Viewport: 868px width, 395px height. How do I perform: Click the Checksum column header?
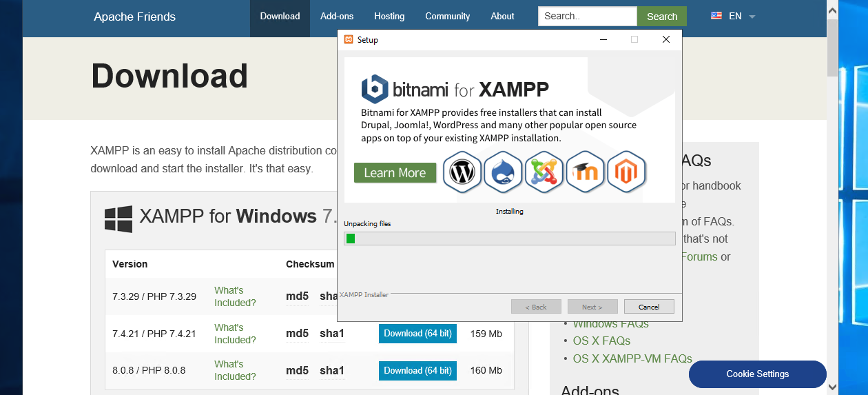click(x=310, y=264)
